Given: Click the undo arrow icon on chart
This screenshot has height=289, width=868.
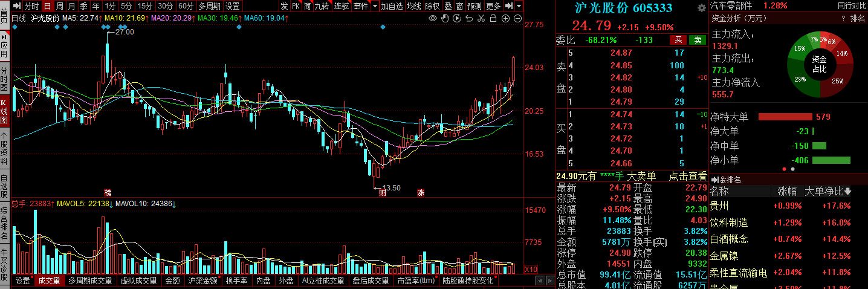Looking at the screenshot, I should point(469,19).
